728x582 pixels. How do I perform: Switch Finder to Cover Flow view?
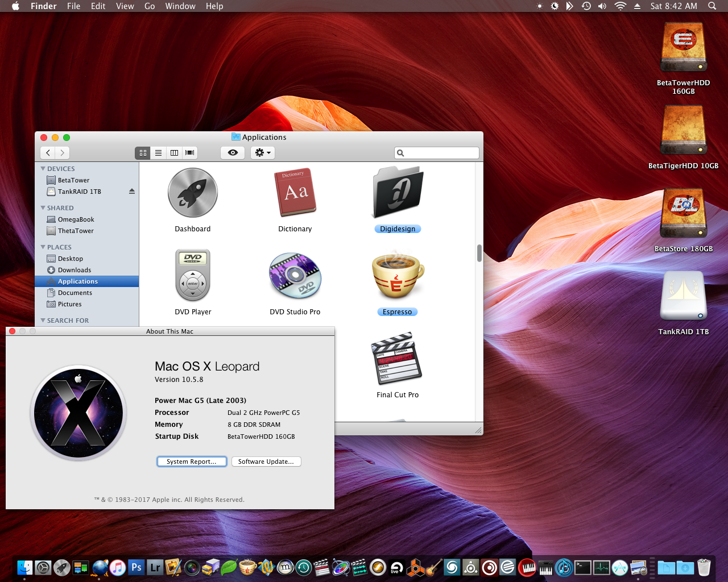click(190, 153)
